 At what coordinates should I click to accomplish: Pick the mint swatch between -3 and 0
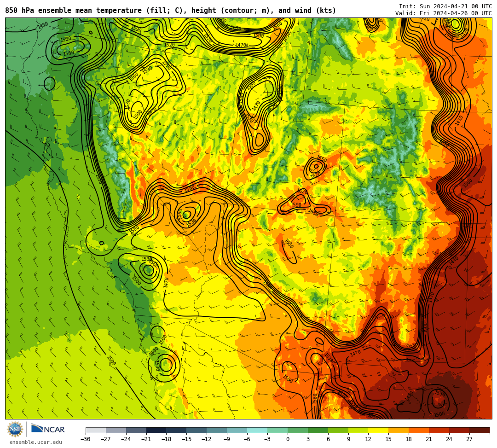(277, 430)
